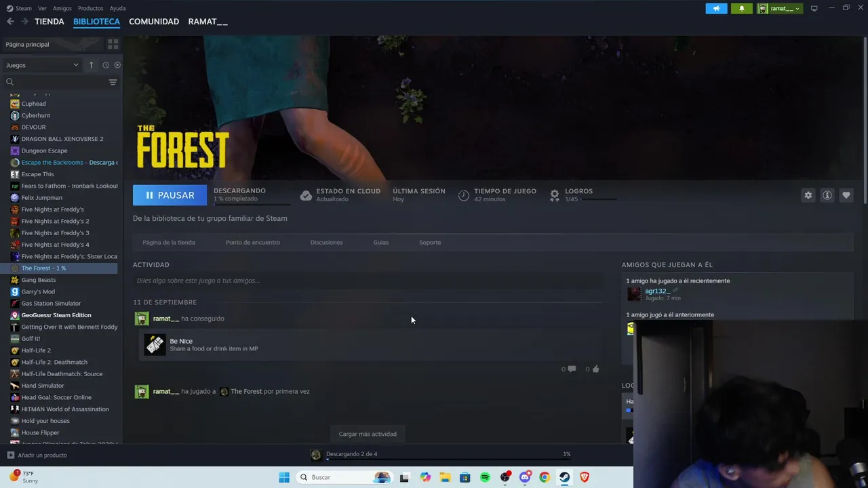Switch to the BIBLIOTECA tab
The image size is (868, 488).
coord(96,22)
